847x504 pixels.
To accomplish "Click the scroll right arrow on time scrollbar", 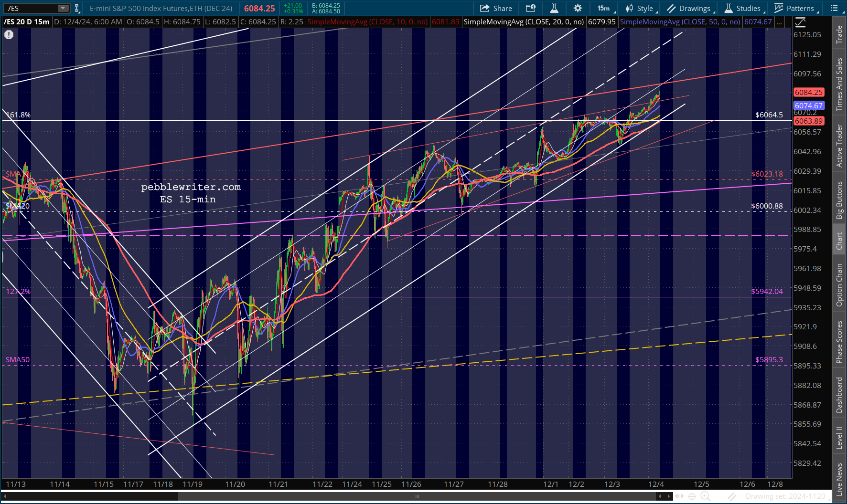I will coord(669,496).
